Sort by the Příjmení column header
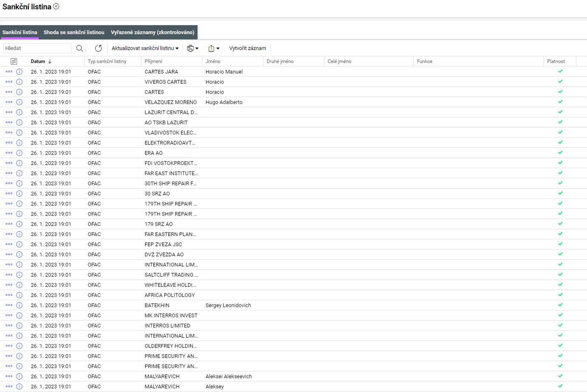The image size is (587, 392). 153,62
